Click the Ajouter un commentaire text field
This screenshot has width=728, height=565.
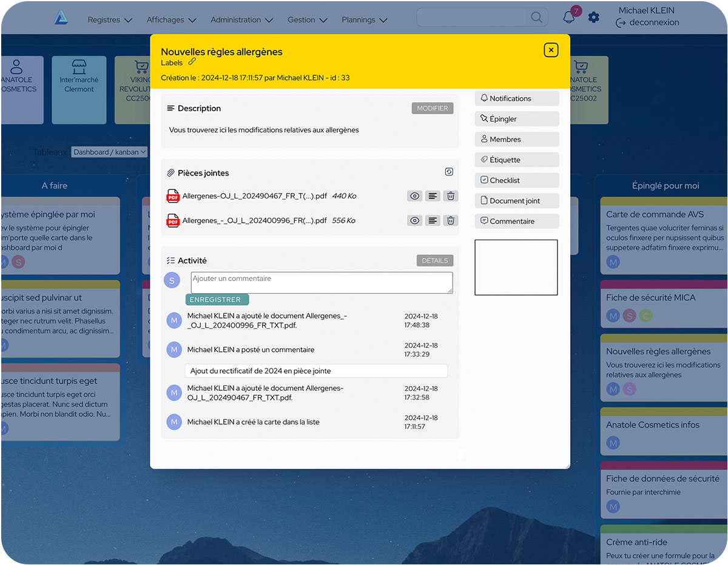[x=322, y=282]
